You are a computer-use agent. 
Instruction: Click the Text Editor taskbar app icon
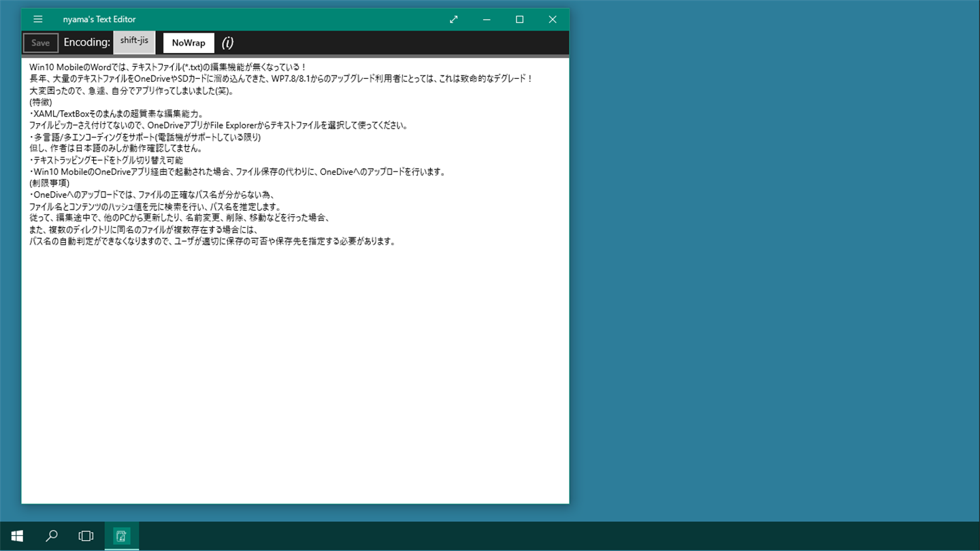(x=121, y=536)
